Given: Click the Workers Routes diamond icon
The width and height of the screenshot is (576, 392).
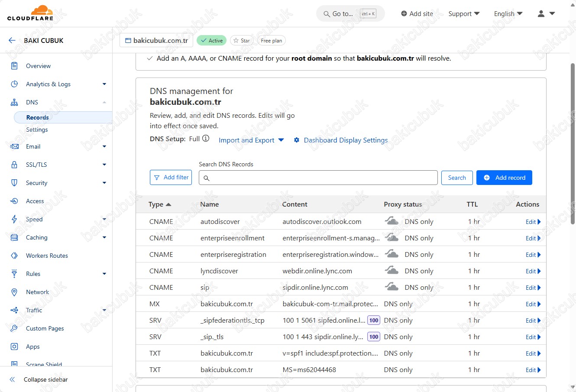Looking at the screenshot, I should click(x=14, y=256).
